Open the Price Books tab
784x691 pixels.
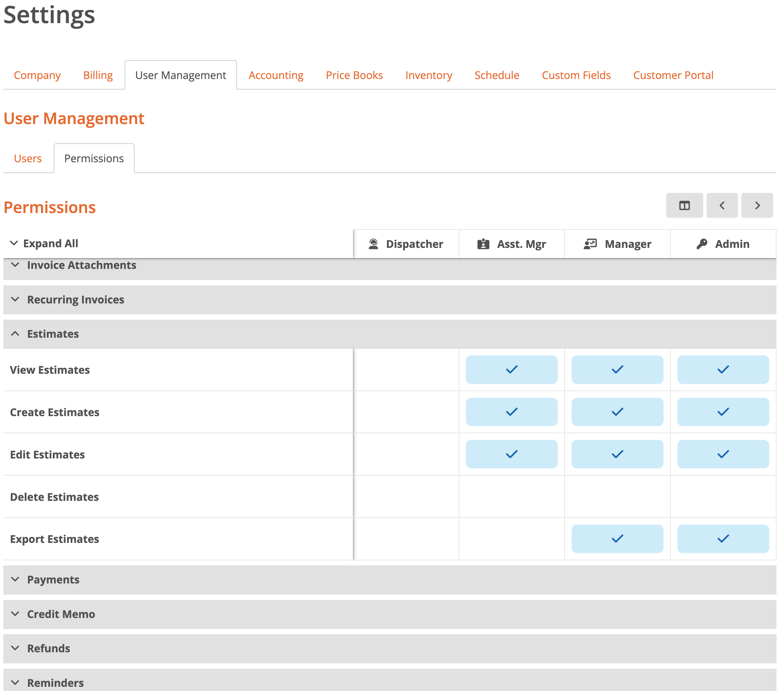tap(354, 75)
